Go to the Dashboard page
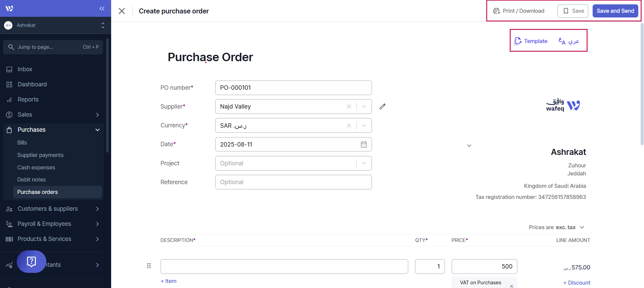Screen dimensions: 644x288 (x=32, y=84)
